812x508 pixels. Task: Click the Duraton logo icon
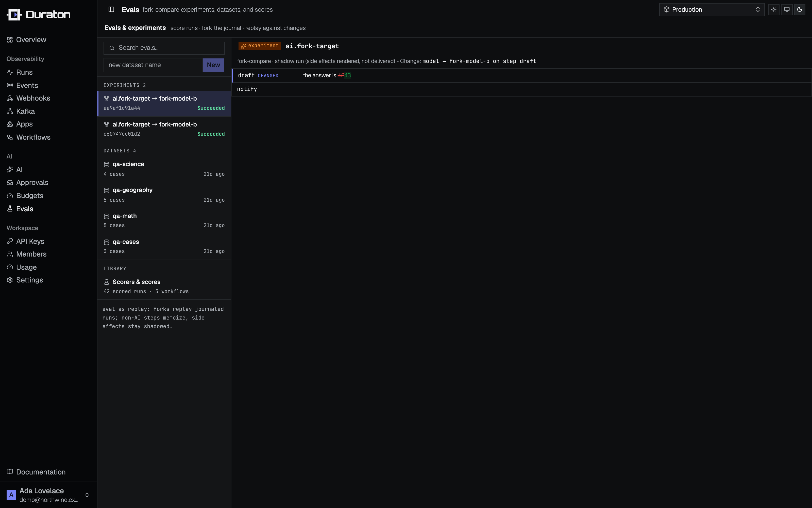(x=14, y=14)
